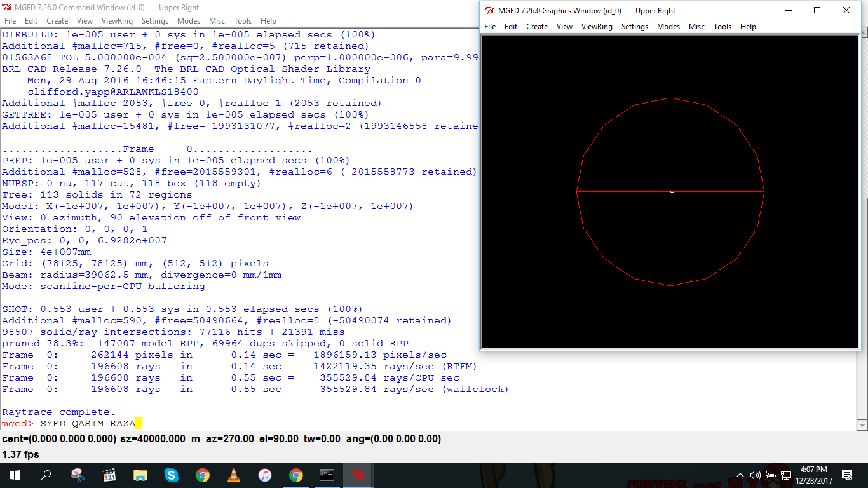
Task: Click the scrollbar down arrow in the Command Window
Action: coord(862,425)
